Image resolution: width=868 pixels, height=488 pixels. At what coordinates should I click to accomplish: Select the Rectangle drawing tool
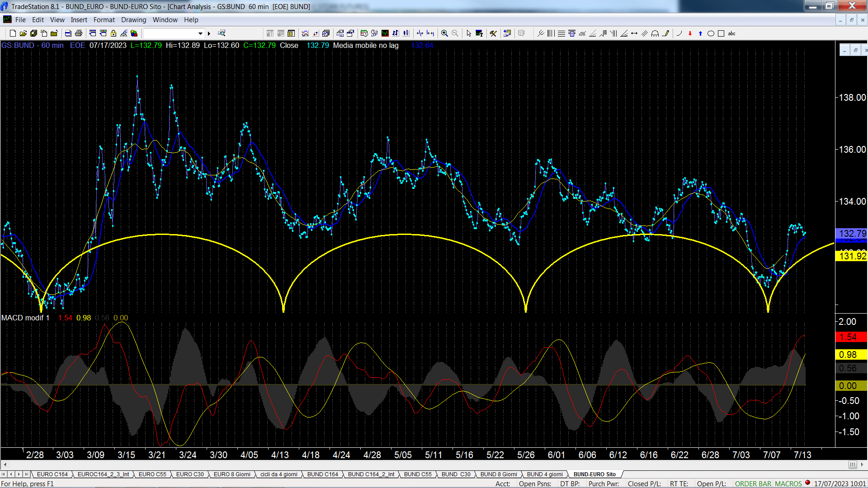coord(721,33)
